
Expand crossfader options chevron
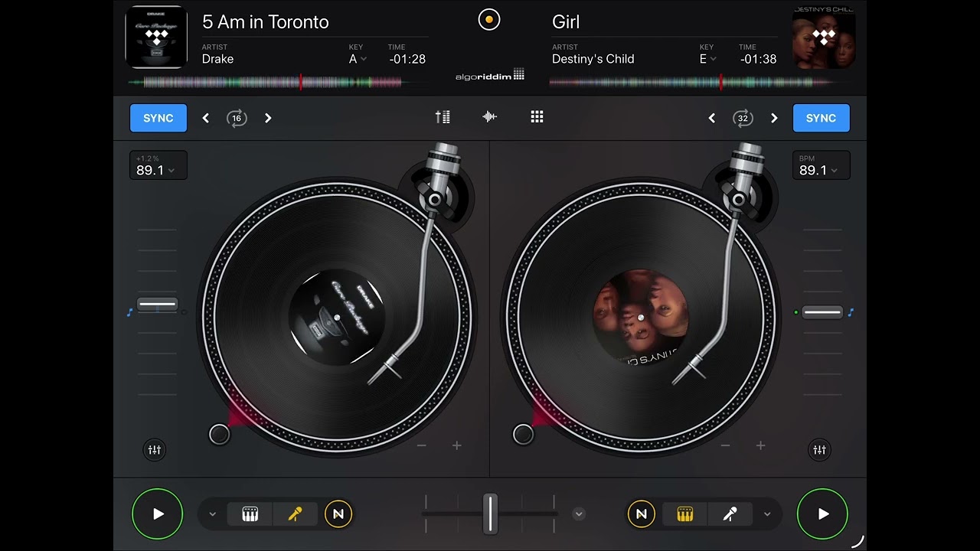[579, 514]
